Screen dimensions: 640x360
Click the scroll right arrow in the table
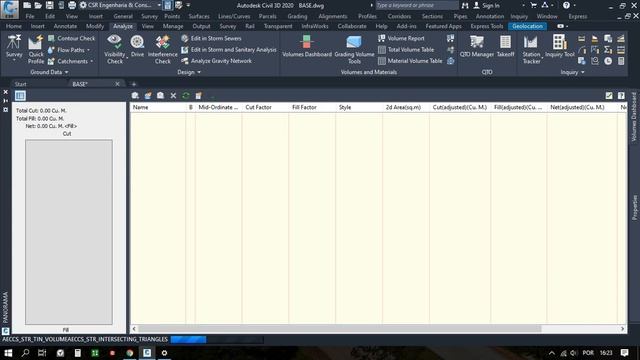(x=622, y=329)
